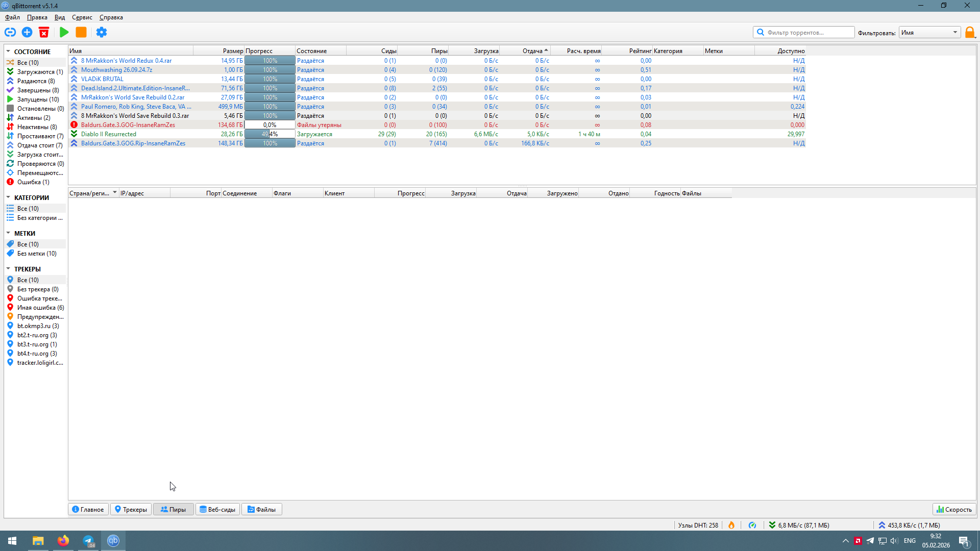Click the orange stop torrents icon
Viewport: 980px width, 551px height.
[x=81, y=32]
